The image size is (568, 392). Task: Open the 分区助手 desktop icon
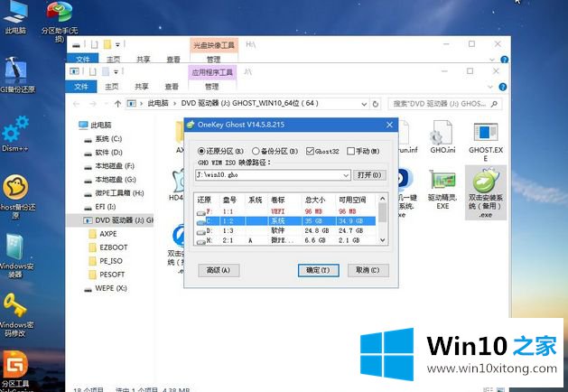click(x=60, y=22)
